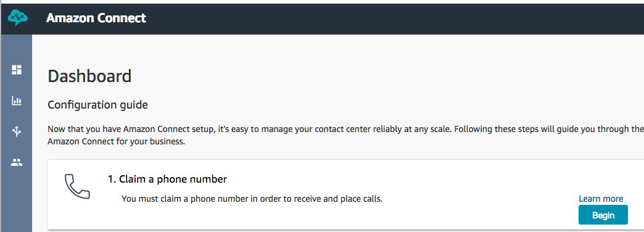Open the Users sidebar icon
The height and width of the screenshot is (232, 644).
(17, 163)
